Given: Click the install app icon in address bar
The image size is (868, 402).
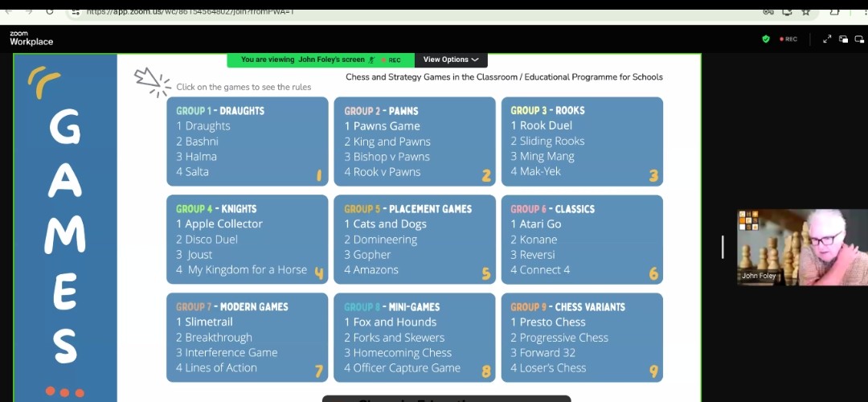Looking at the screenshot, I should click(x=786, y=11).
